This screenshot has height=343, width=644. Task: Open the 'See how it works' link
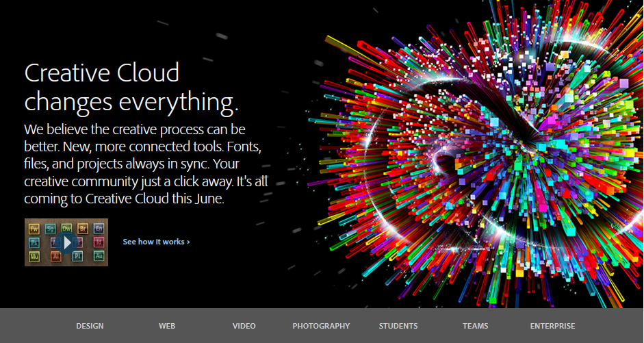tap(157, 242)
